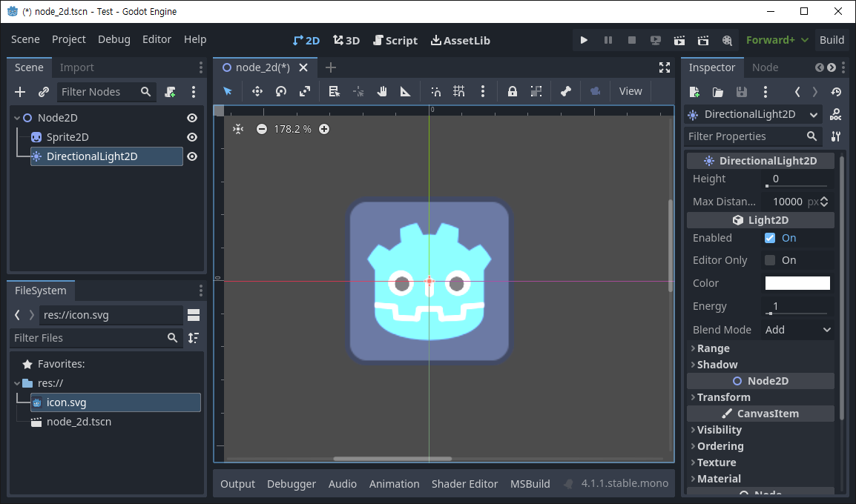
Task: Hide the DirectionalLight2D node
Action: pos(192,156)
